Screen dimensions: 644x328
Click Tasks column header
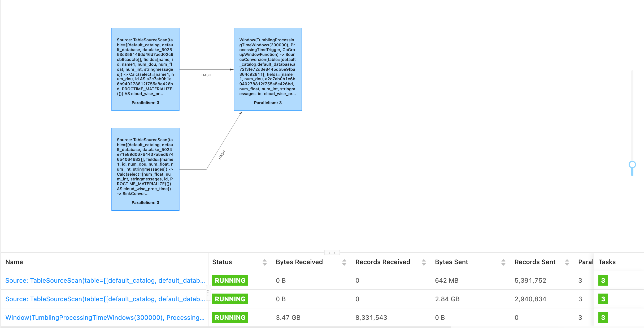click(x=607, y=262)
